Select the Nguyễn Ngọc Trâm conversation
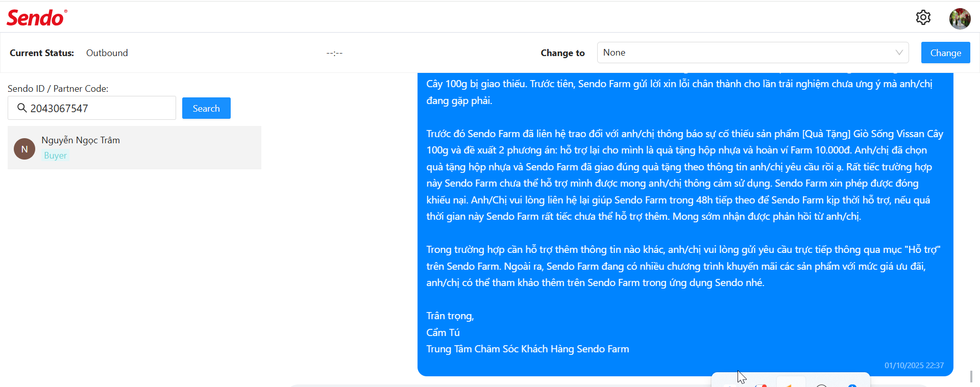Viewport: 980px width, 387px height. (x=134, y=147)
